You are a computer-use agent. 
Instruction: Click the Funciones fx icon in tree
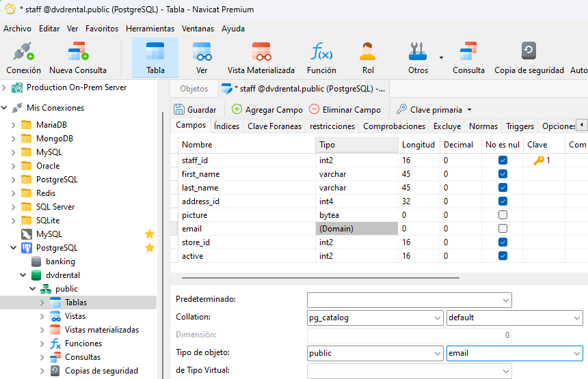[x=55, y=343]
